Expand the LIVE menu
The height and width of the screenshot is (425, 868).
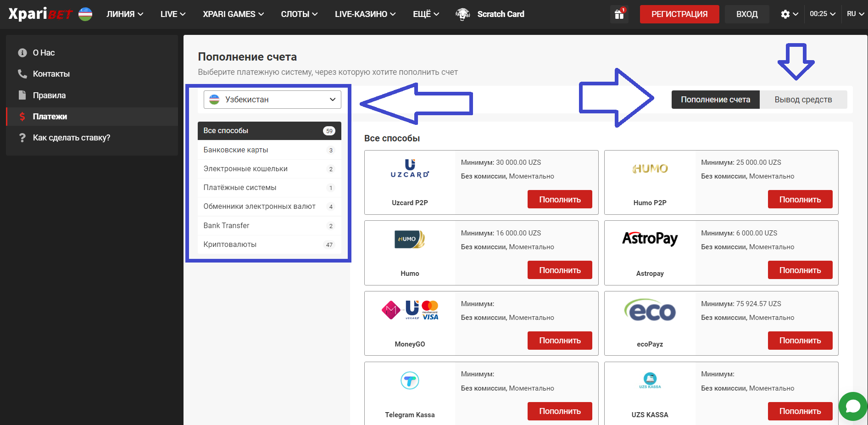pos(173,14)
